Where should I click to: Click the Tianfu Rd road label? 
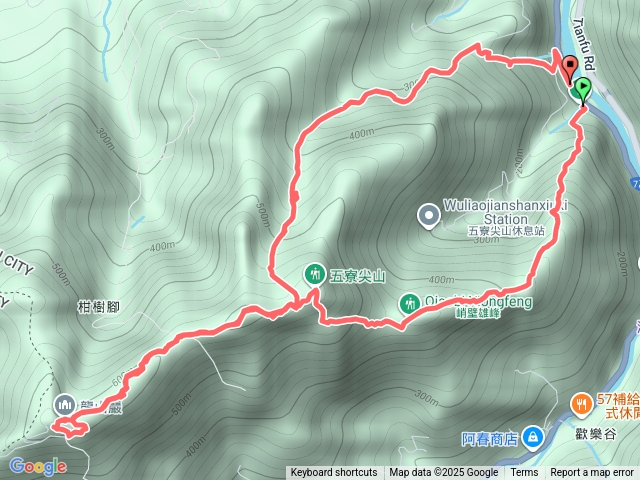584,44
